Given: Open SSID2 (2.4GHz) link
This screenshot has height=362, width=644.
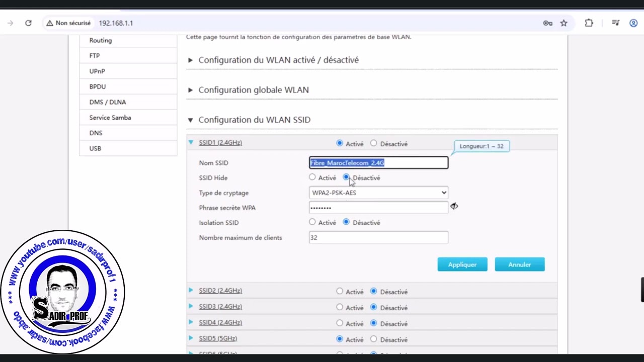Looking at the screenshot, I should point(220,291).
